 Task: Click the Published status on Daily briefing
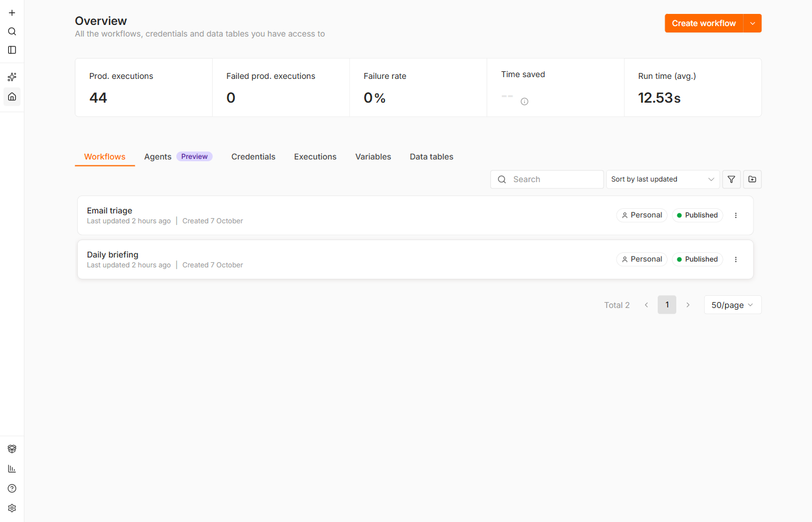697,259
